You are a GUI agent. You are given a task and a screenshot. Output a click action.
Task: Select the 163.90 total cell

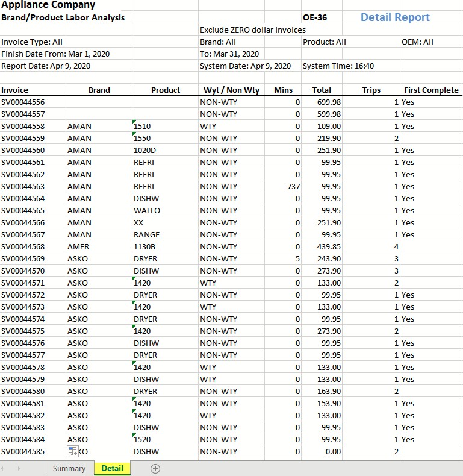tap(322, 391)
